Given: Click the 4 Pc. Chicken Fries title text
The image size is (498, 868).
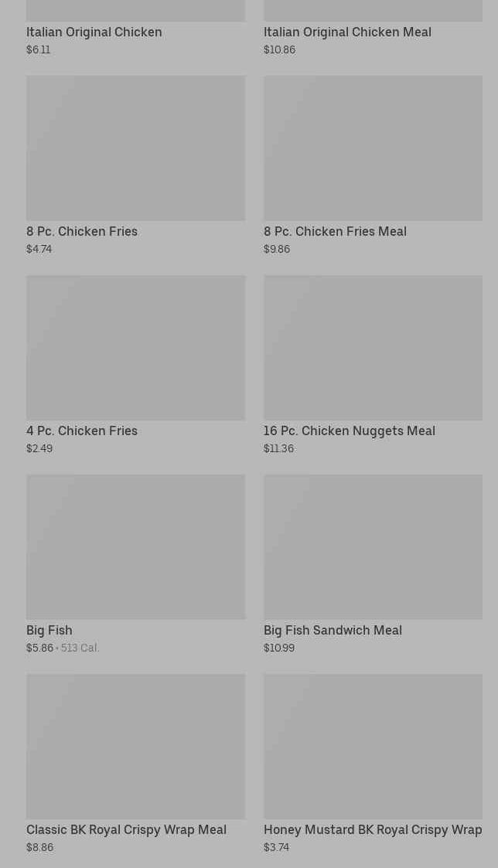Looking at the screenshot, I should 82,431.
